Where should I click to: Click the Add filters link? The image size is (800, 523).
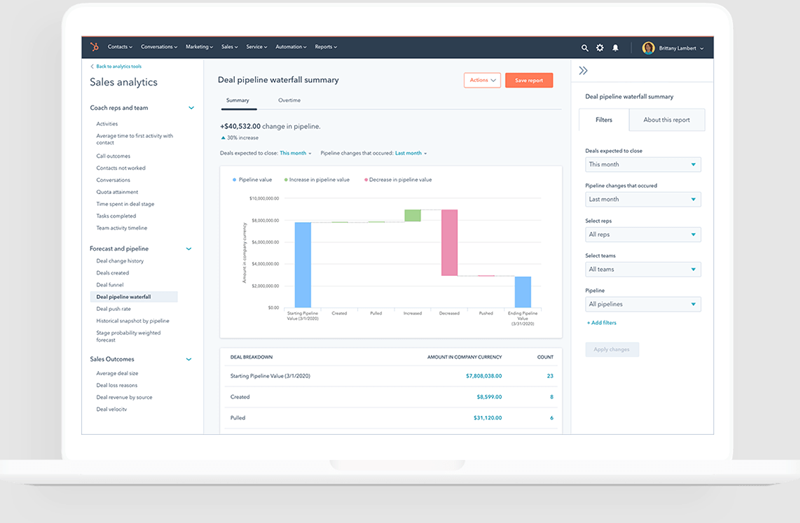click(604, 323)
